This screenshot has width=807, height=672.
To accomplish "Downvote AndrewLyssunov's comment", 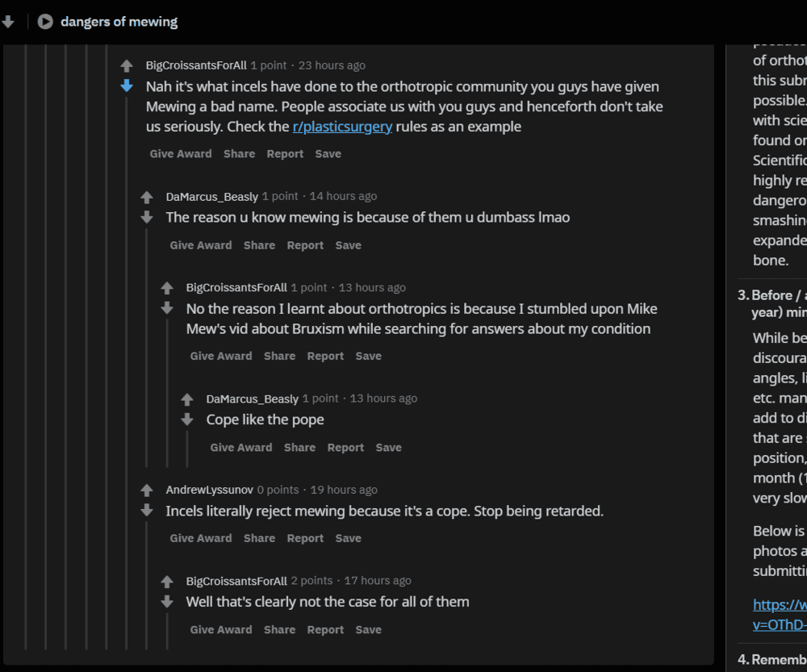I will tap(147, 510).
